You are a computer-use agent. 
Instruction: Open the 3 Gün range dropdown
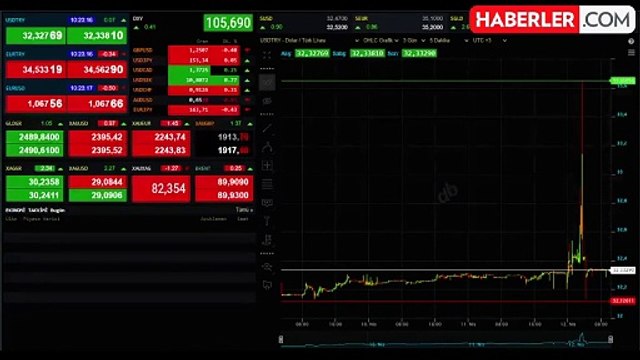[x=414, y=41]
